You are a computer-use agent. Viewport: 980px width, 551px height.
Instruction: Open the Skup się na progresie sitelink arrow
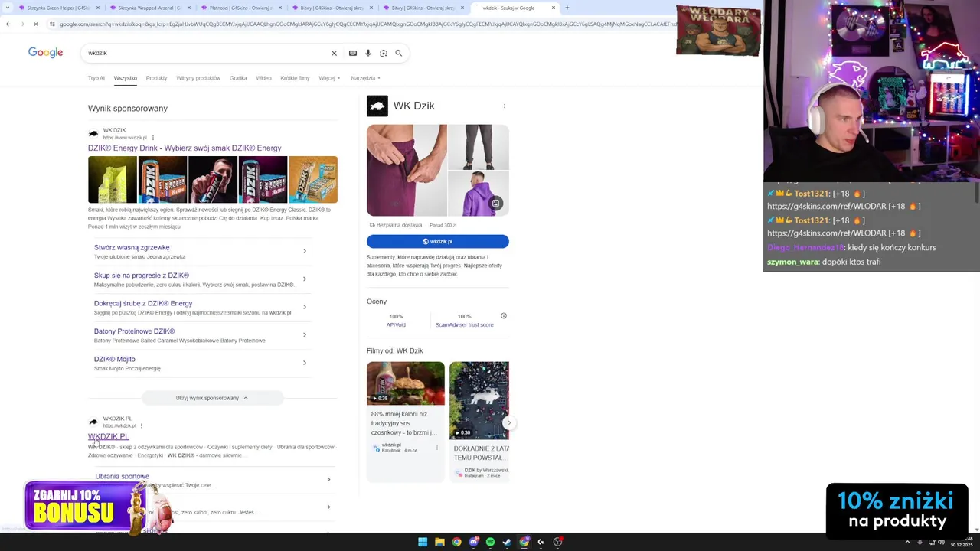[305, 279]
